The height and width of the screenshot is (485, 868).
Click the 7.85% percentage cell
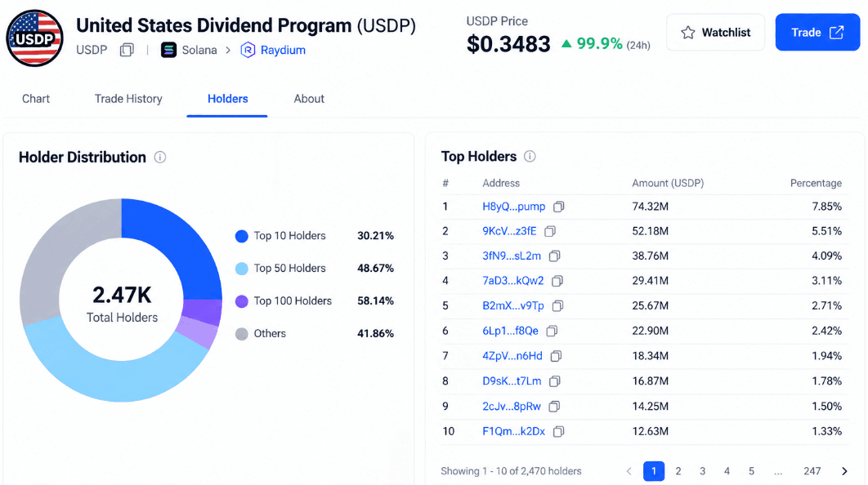tap(826, 207)
